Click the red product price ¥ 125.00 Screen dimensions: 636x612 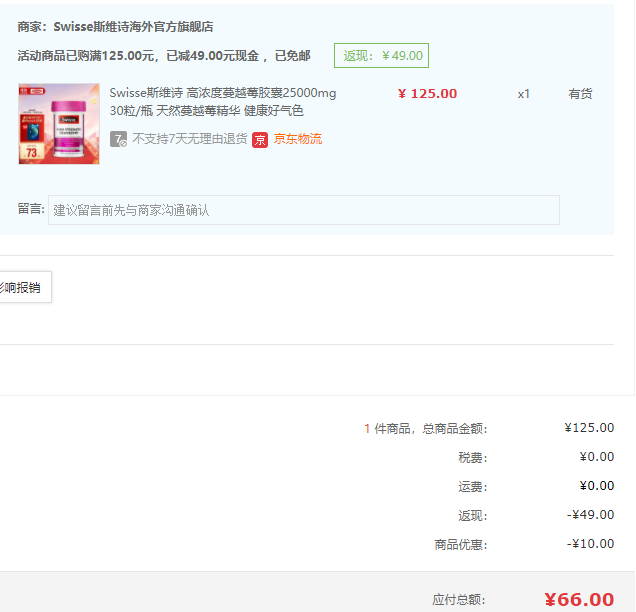pyautogui.click(x=428, y=94)
